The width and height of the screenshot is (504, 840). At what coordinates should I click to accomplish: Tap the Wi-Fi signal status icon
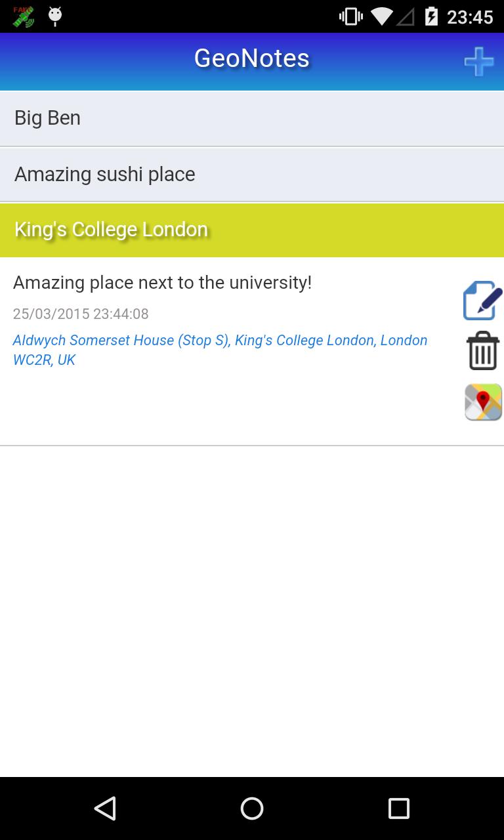coord(382,16)
